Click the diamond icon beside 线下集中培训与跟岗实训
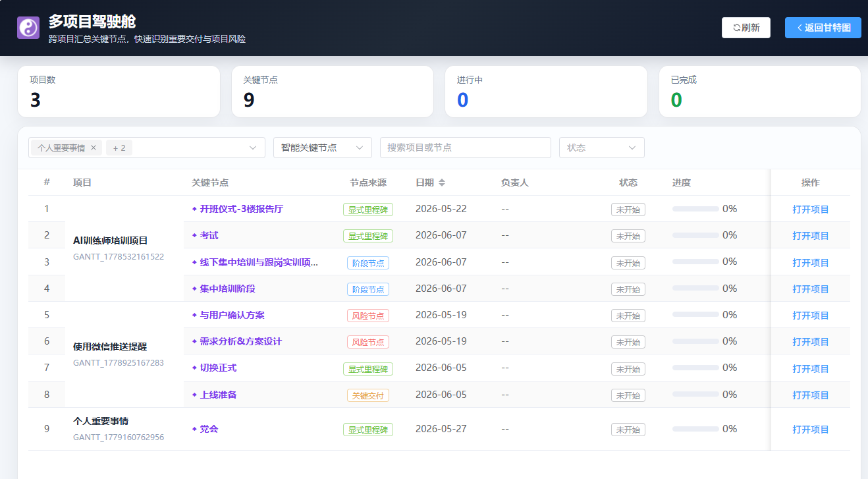 pyautogui.click(x=194, y=262)
